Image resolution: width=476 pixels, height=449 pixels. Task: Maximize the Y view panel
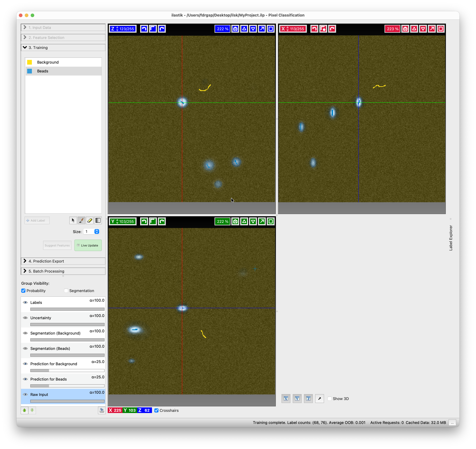271,221
